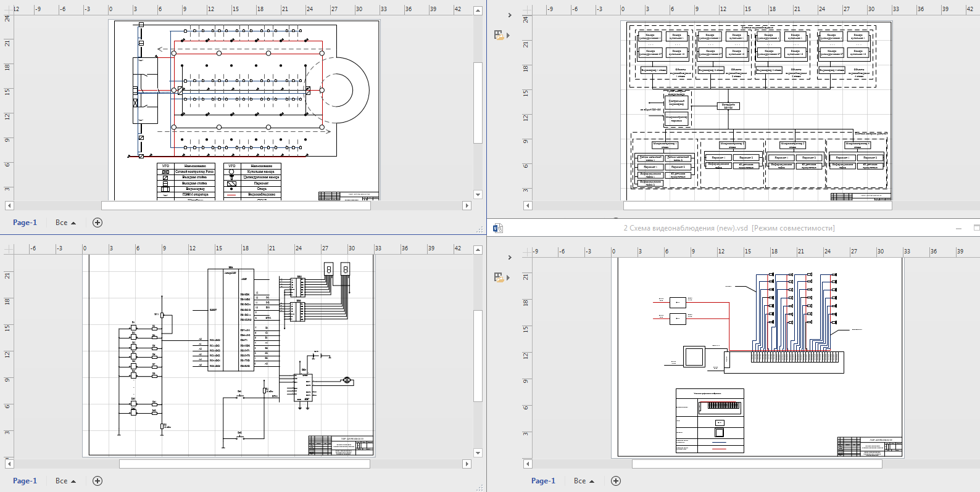980x492 pixels.
Task: Click ruler origin crosshair in block diagram window
Action: 526,9
